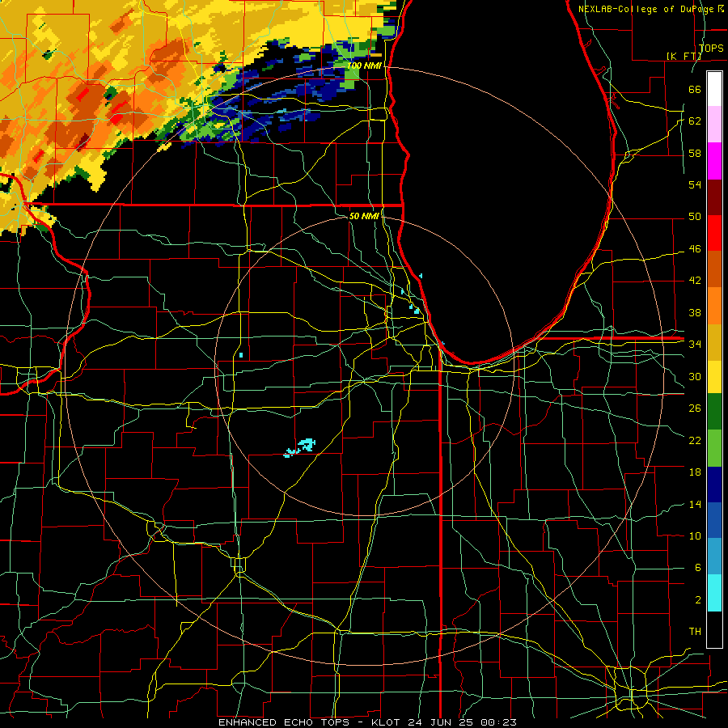Image resolution: width=728 pixels, height=728 pixels.
Task: Click the navy 14-18 legend swatch
Action: click(714, 485)
